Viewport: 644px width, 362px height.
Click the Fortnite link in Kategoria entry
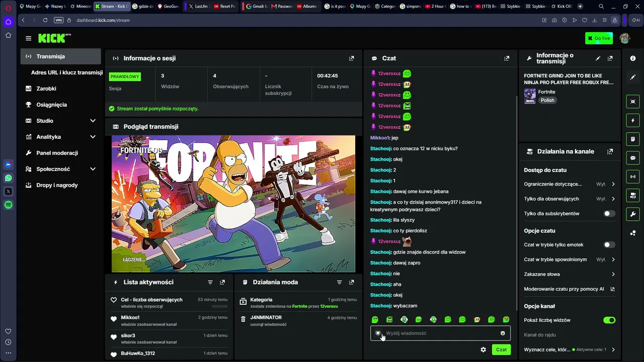tap(299, 306)
